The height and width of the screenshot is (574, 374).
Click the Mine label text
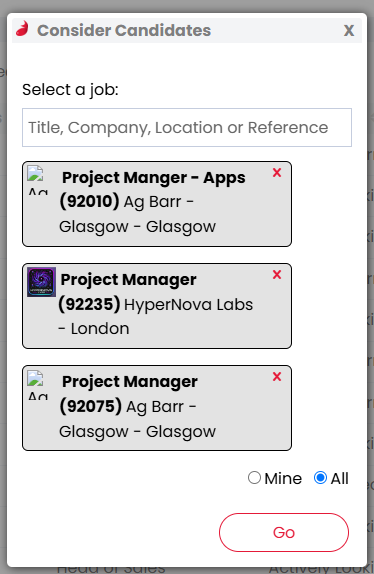[283, 478]
